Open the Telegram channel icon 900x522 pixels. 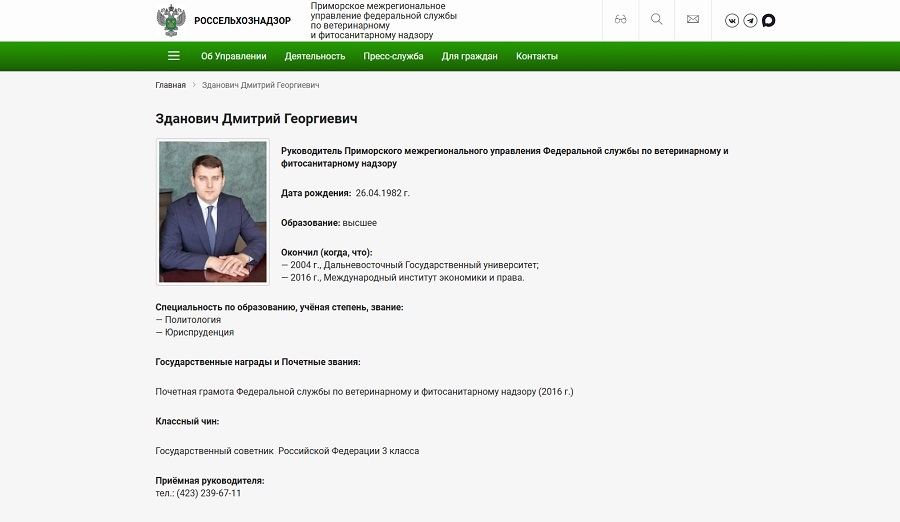coord(750,20)
